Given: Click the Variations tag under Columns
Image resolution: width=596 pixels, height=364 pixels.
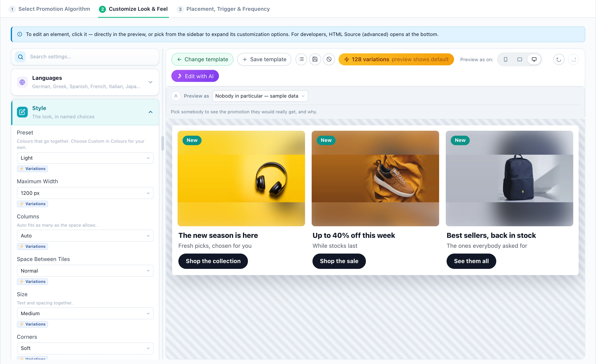Looking at the screenshot, I should 32,247.
